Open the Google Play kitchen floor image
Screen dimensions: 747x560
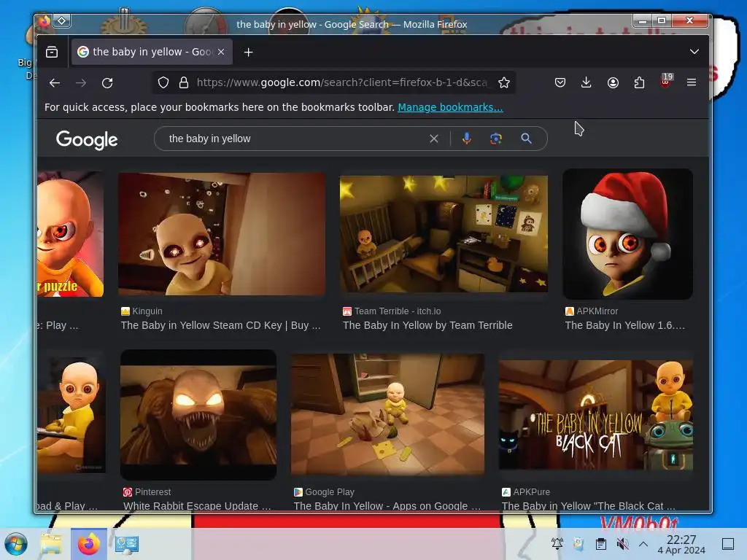pos(388,414)
